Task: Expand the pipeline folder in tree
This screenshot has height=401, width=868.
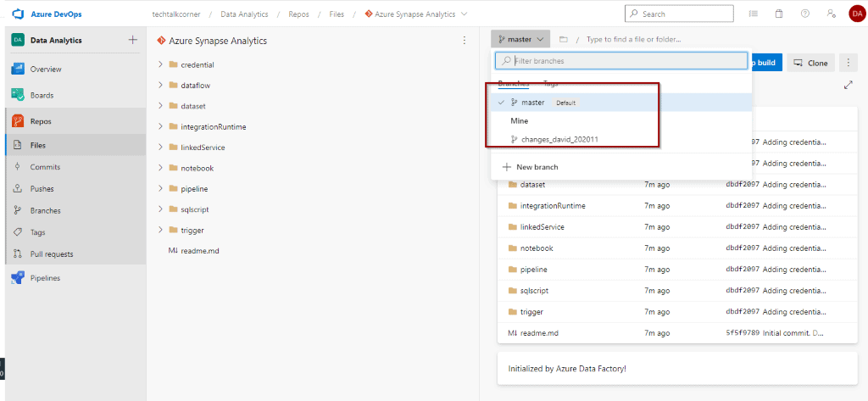Action: (160, 189)
